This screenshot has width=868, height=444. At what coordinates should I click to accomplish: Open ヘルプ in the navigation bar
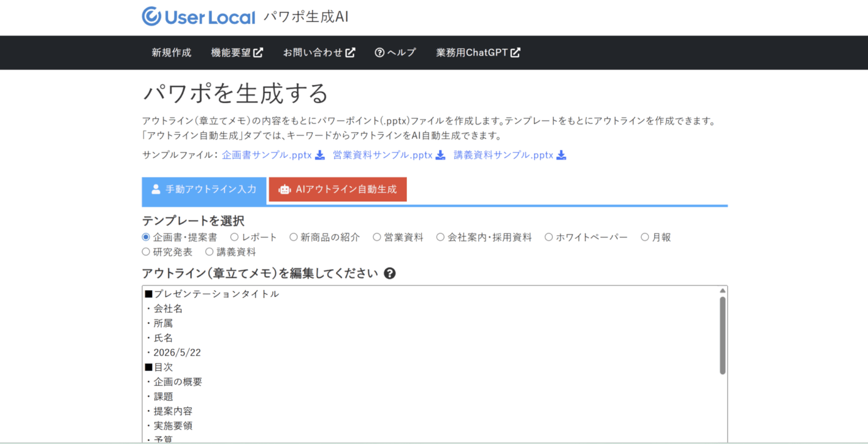[x=395, y=53]
